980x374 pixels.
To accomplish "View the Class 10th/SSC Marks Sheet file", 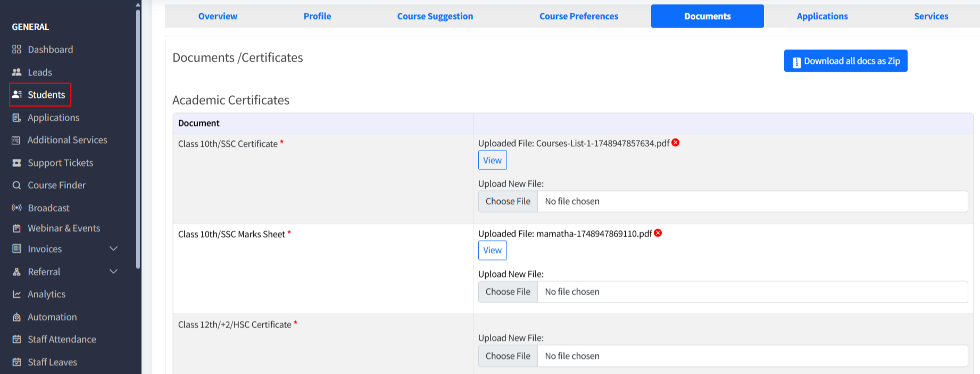I will 492,251.
